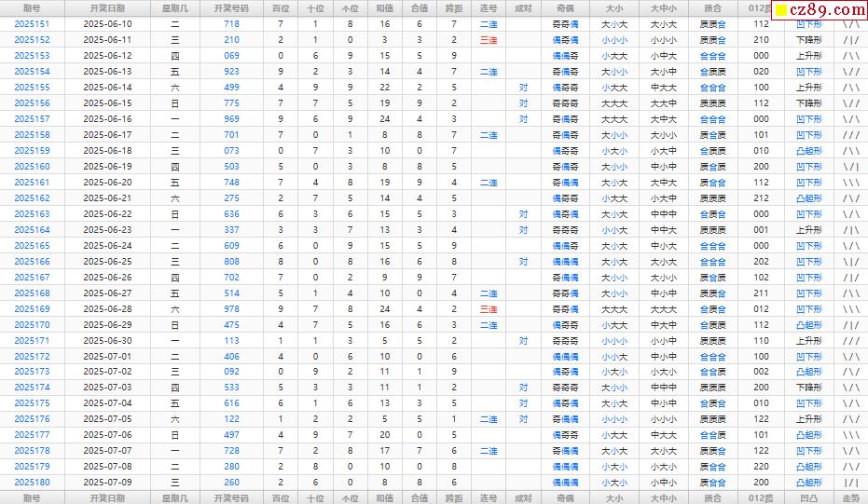Click sum value 20 in row 2025177
The image size is (868, 504).
[385, 435]
